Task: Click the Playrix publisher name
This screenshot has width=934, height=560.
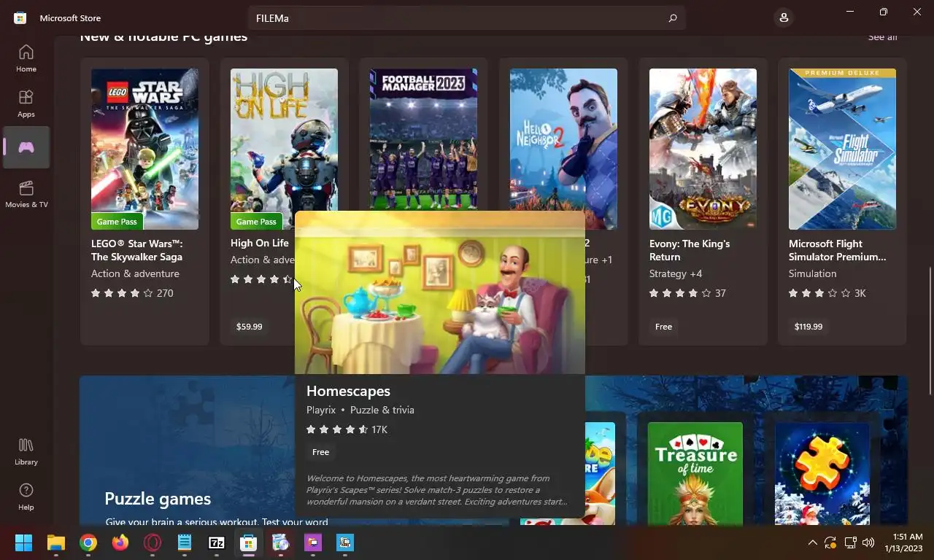Action: [x=321, y=410]
